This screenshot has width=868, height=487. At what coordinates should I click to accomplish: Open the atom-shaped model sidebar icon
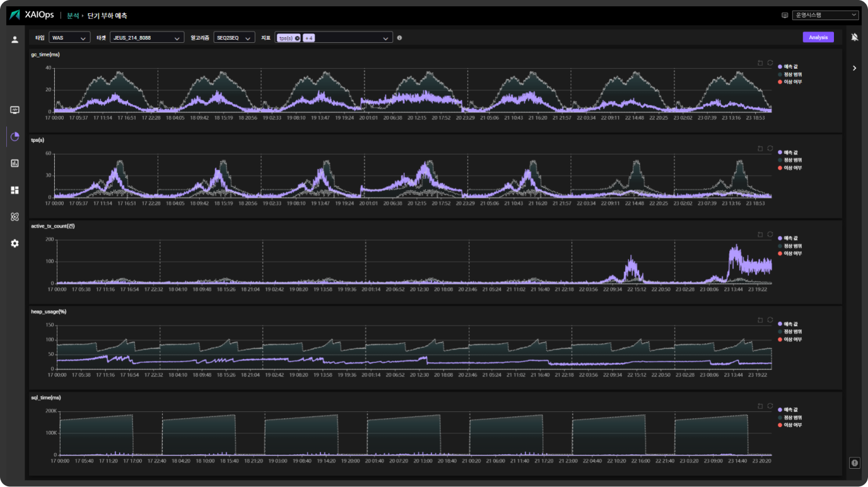15,216
